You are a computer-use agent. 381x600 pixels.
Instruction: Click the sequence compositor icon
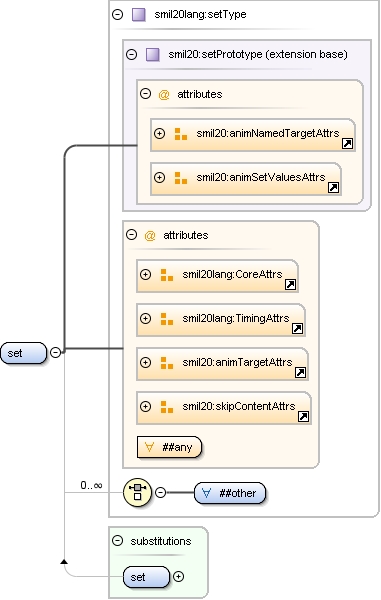tap(137, 492)
